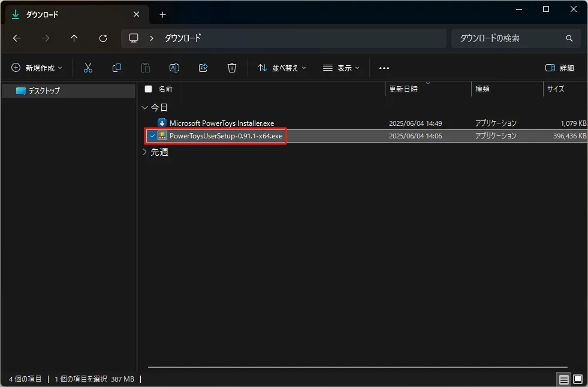The width and height of the screenshot is (588, 387).
Task: Click the Back navigation arrow
Action: (x=17, y=38)
